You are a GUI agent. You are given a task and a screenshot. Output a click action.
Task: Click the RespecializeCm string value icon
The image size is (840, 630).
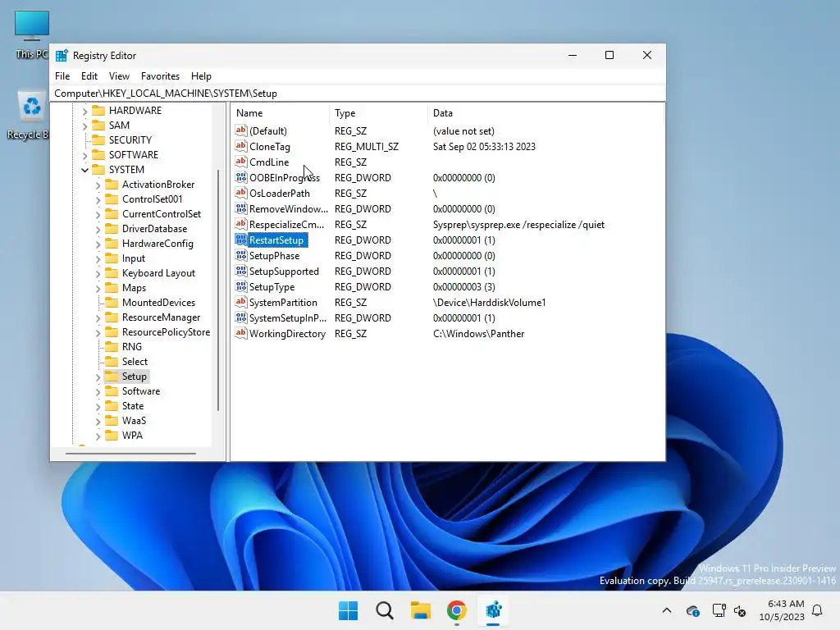(x=241, y=224)
